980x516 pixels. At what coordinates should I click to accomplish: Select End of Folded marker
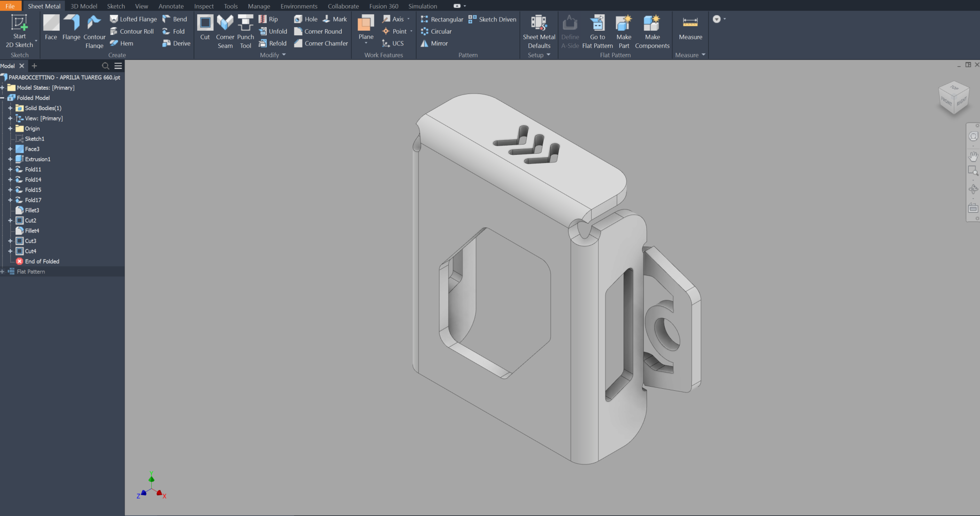pos(42,262)
